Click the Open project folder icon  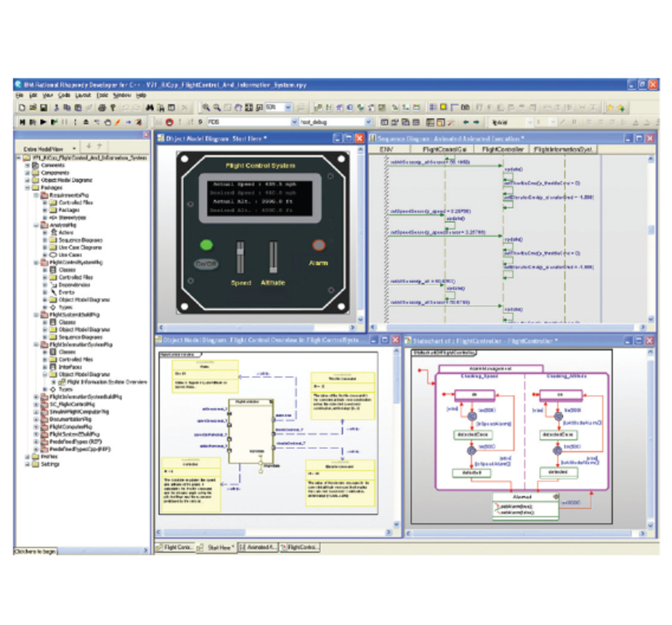click(x=33, y=108)
